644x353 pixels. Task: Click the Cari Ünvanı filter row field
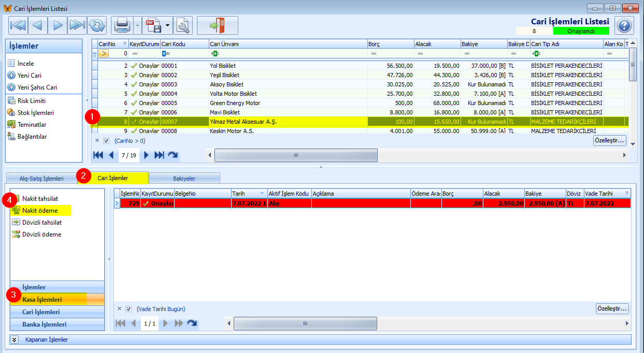coord(288,53)
